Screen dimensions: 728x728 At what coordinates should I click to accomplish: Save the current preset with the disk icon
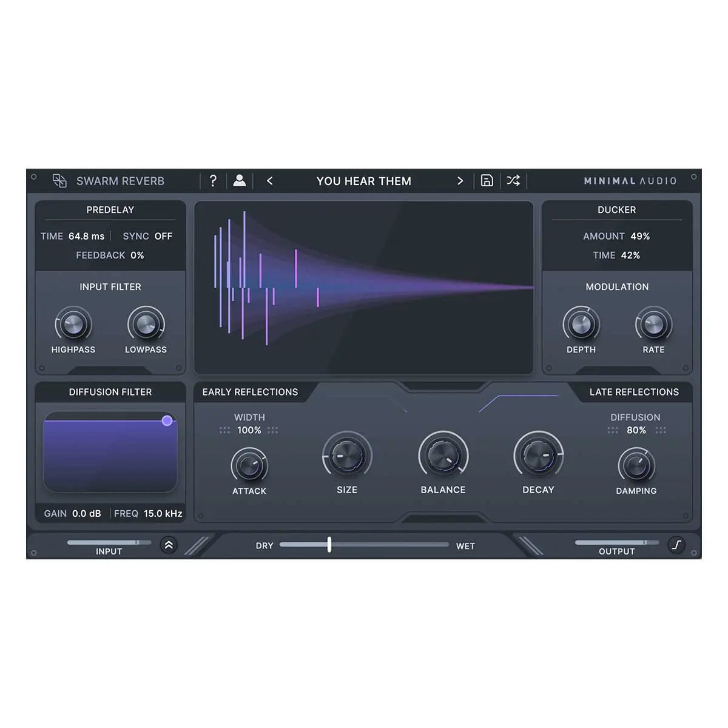(487, 180)
